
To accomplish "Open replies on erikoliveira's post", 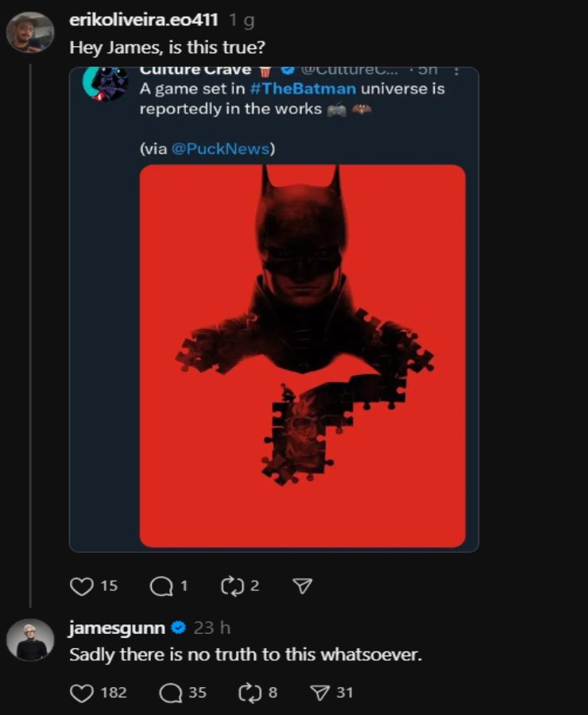I will [161, 586].
